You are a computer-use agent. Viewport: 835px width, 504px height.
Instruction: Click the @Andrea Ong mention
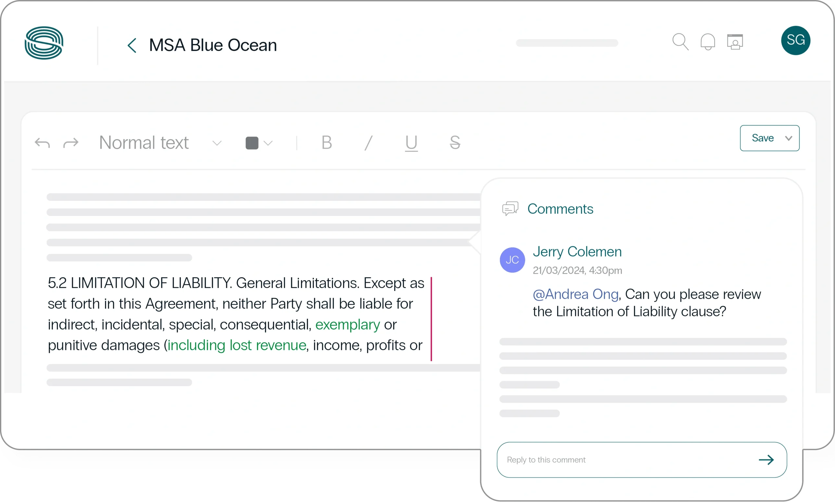pos(575,294)
